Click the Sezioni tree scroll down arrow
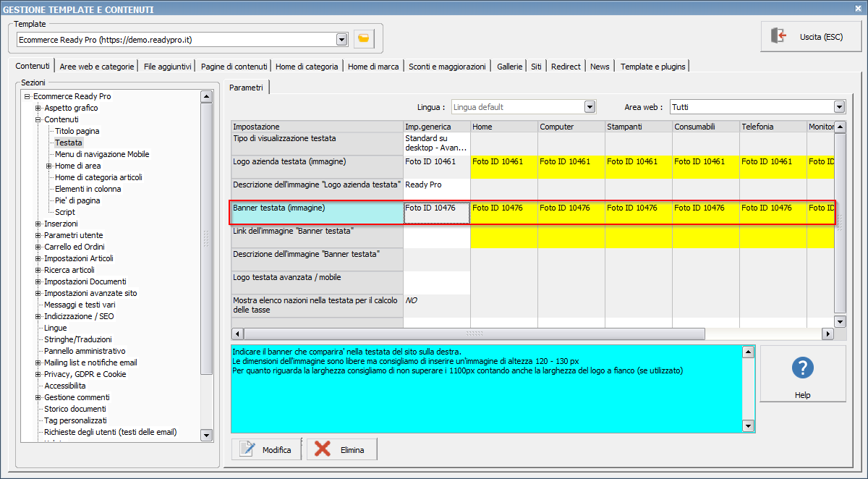The width and height of the screenshot is (868, 479). point(206,435)
